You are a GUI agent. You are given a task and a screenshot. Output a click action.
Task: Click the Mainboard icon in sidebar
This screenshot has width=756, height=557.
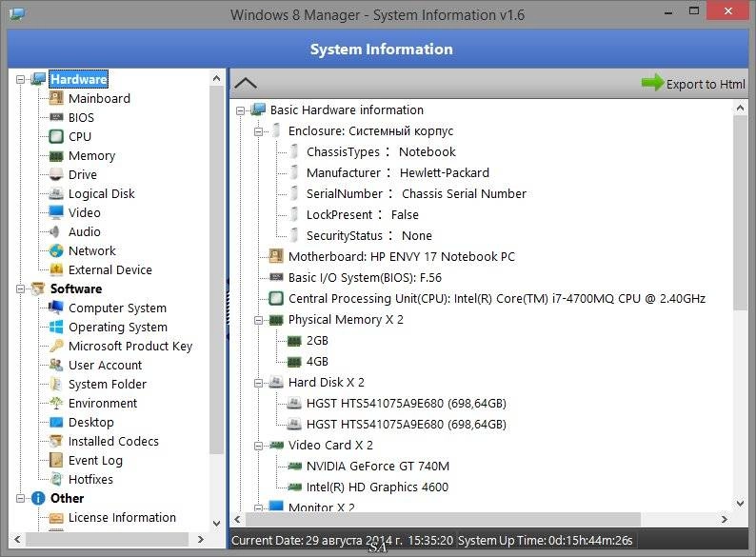[x=56, y=98]
